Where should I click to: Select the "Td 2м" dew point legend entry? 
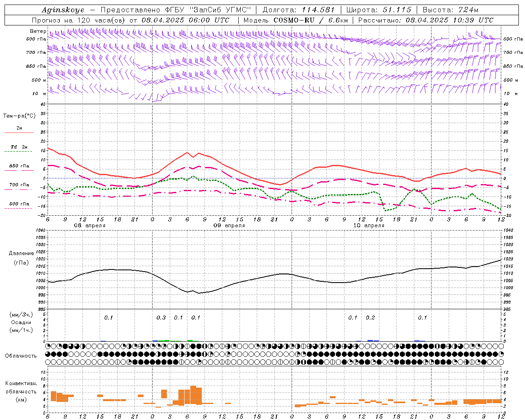tap(19, 147)
